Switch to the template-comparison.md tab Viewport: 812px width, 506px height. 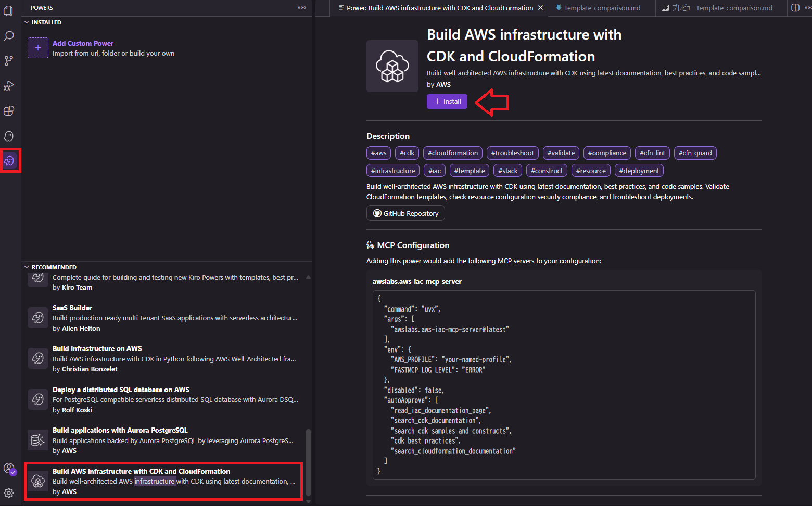coord(602,8)
